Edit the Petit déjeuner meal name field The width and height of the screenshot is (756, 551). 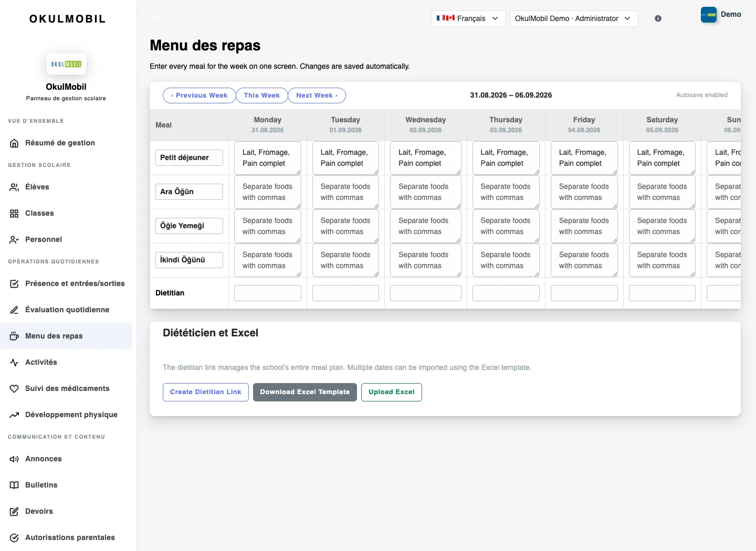click(189, 157)
